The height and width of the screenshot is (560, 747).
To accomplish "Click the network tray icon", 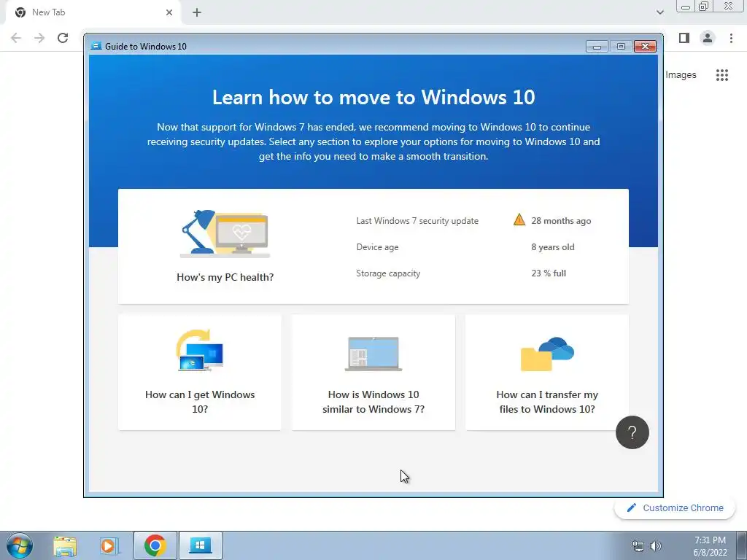I will pyautogui.click(x=638, y=546).
